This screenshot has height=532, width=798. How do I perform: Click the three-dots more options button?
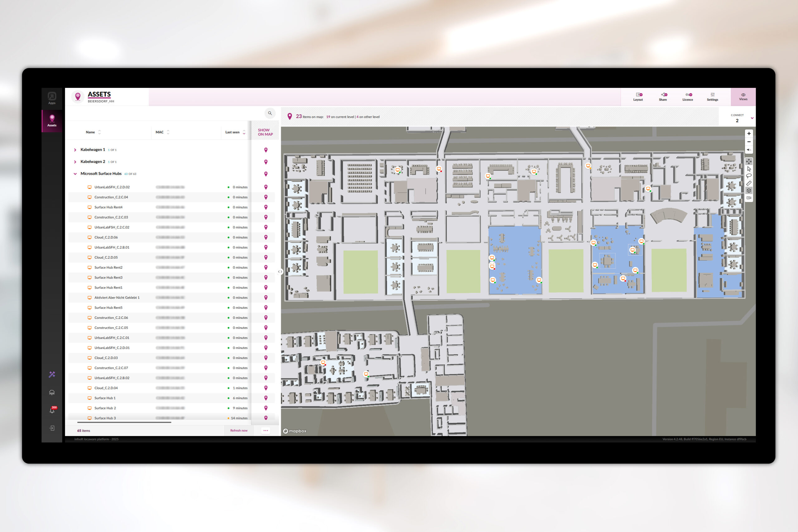(266, 430)
